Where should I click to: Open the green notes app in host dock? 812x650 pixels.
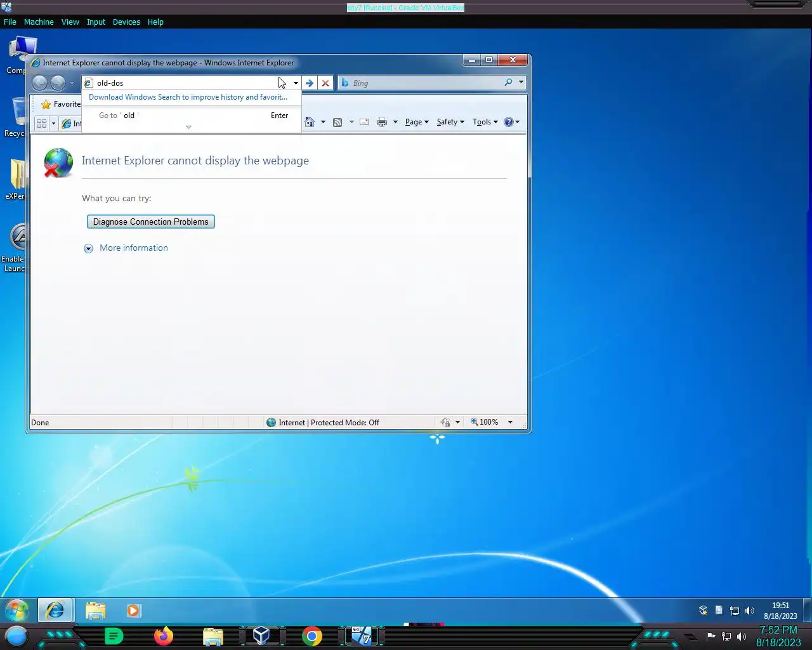point(114,636)
